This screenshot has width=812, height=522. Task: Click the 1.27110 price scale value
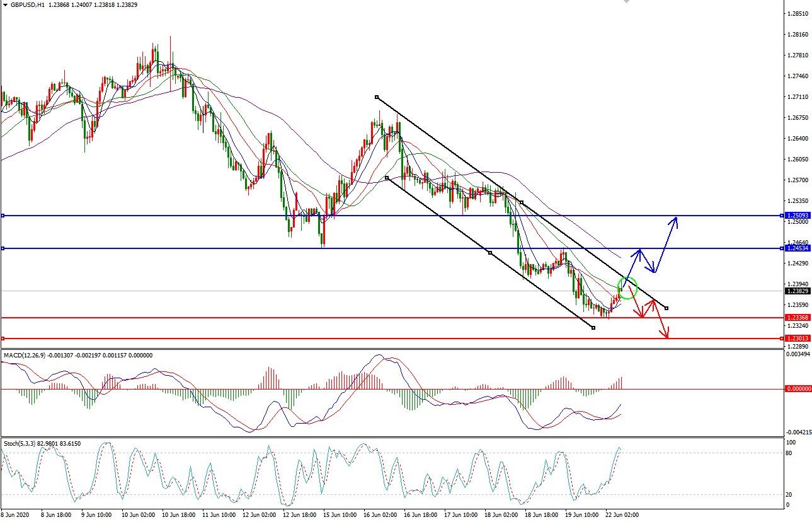pyautogui.click(x=798, y=97)
